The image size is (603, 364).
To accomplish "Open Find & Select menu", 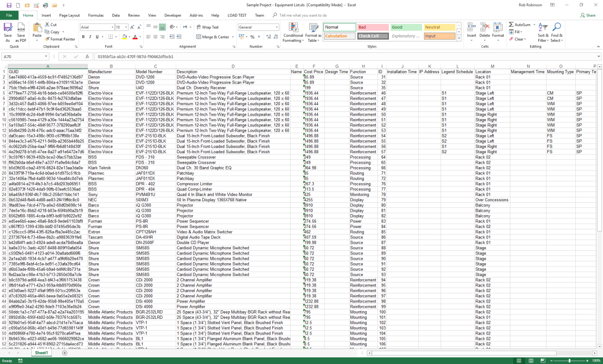I will point(556,32).
